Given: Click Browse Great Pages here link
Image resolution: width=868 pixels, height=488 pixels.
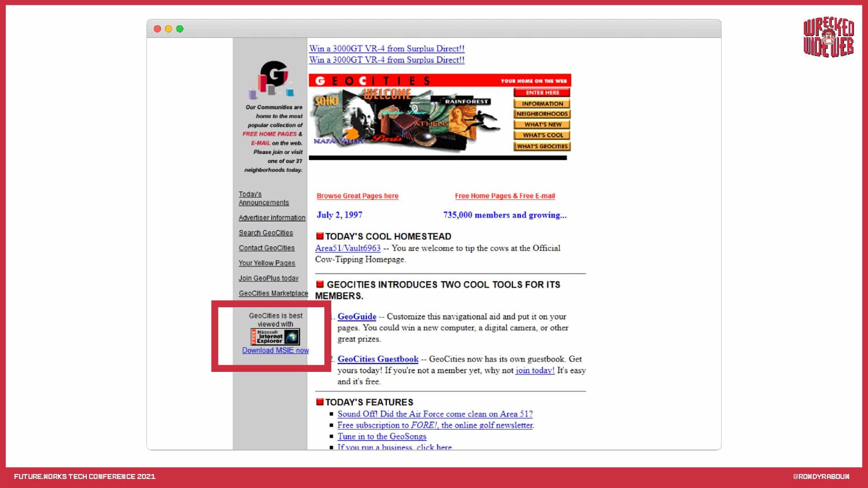Looking at the screenshot, I should pos(357,196).
